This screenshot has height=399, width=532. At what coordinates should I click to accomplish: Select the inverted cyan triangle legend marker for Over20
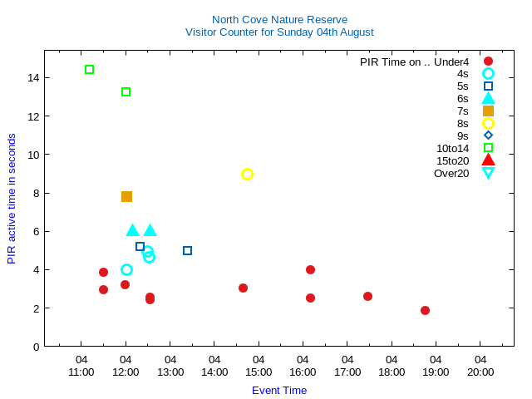point(488,173)
